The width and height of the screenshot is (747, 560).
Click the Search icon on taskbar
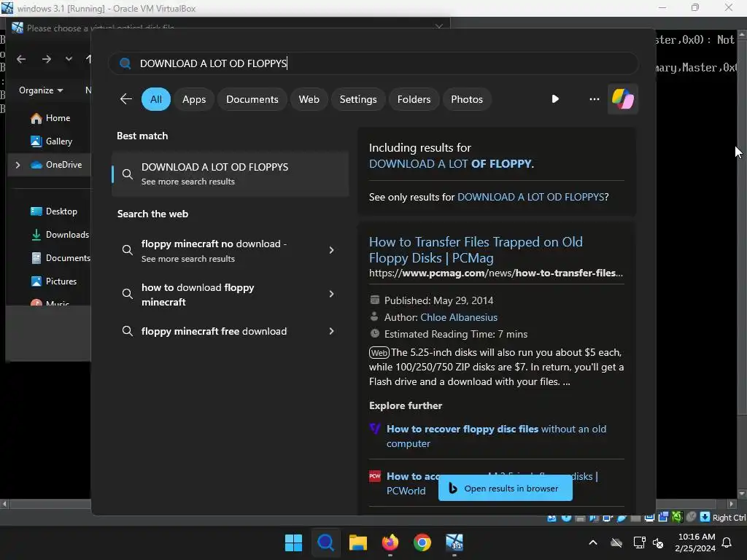326,542
